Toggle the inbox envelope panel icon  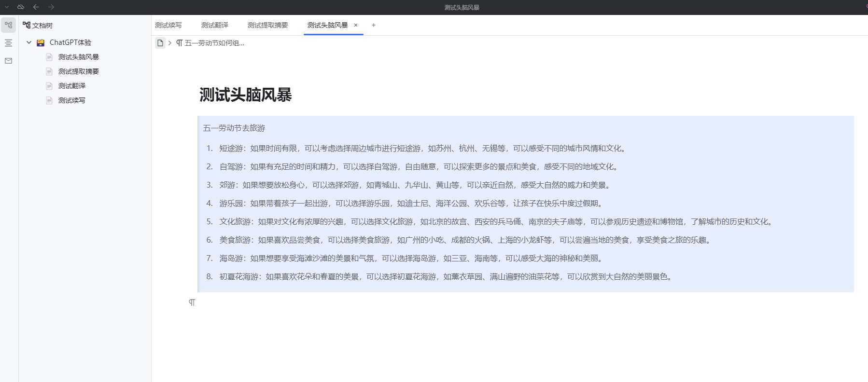click(x=9, y=61)
